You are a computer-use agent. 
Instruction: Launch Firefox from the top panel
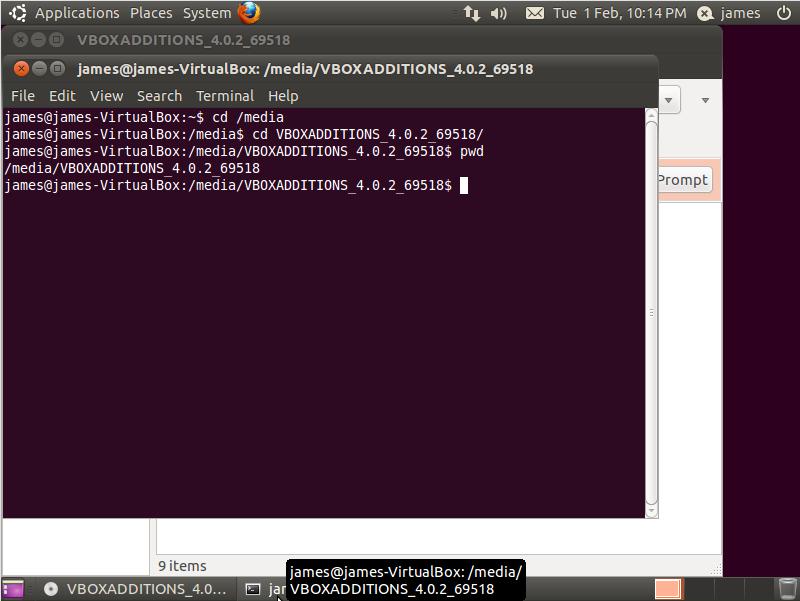(x=249, y=13)
